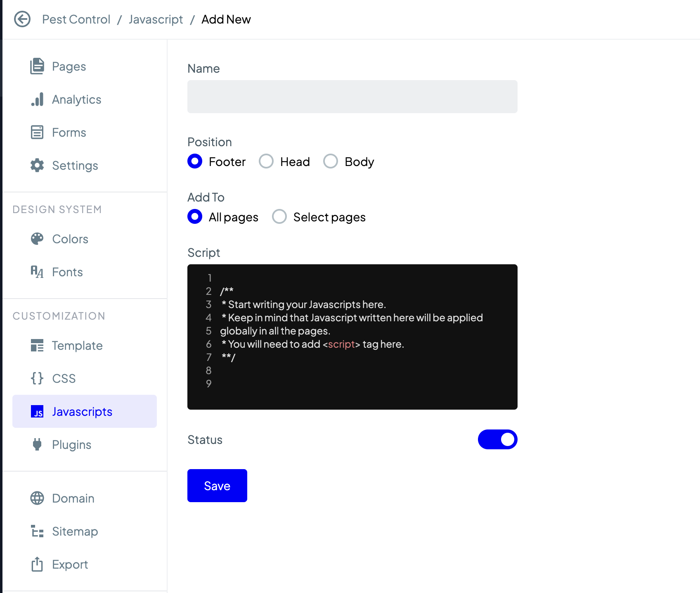Click the Domain globe icon
This screenshot has width=700, height=593.
37,498
